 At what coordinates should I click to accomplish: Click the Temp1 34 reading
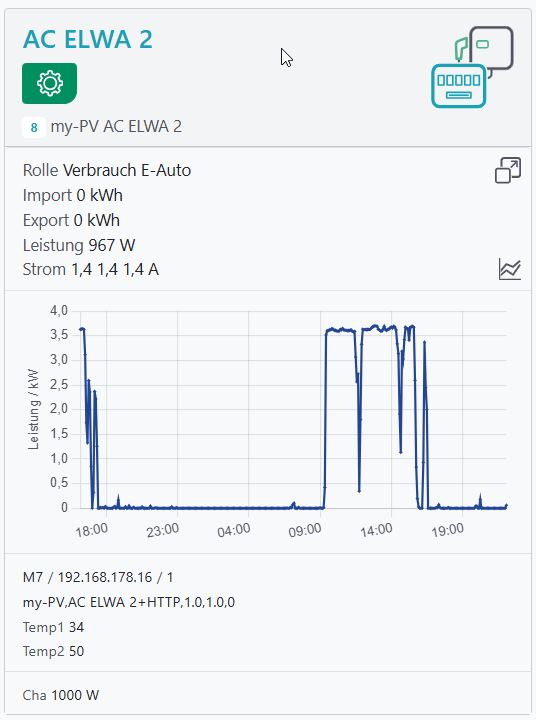tap(53, 627)
